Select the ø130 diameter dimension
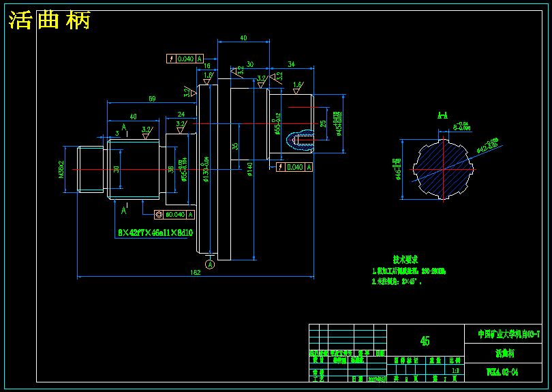Screen dimensions: 552x392 coord(206,169)
